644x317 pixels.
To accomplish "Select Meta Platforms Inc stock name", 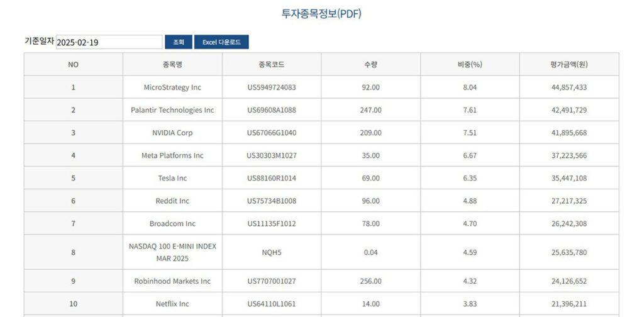I will [x=172, y=155].
